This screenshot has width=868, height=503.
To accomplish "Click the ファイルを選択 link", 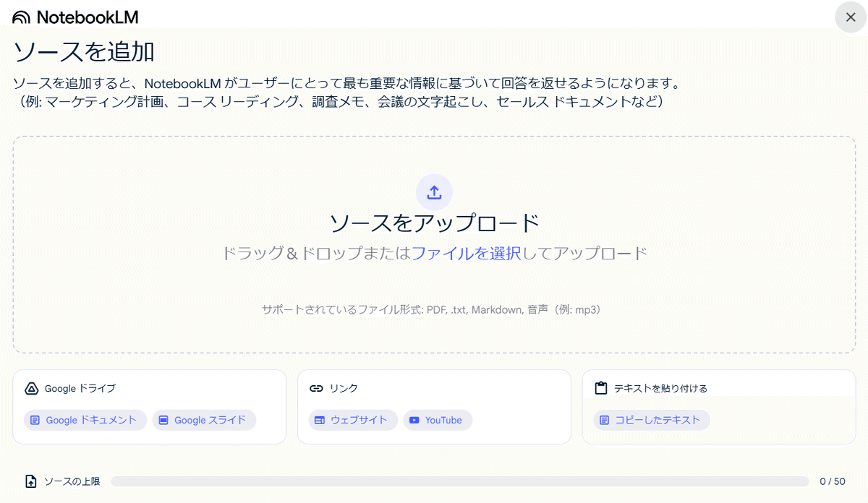I will click(x=466, y=253).
